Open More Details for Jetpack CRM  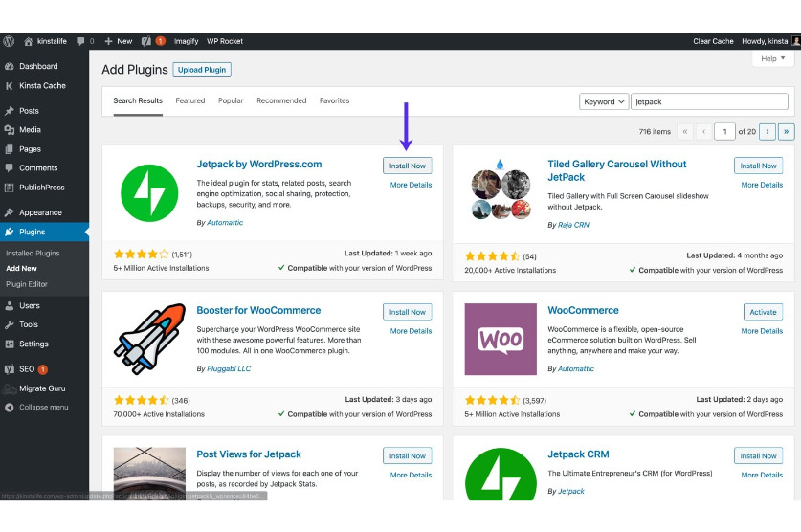[x=762, y=475]
